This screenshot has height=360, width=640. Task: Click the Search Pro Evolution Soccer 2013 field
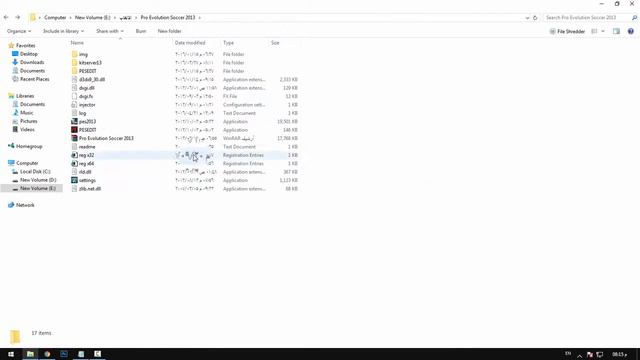click(x=587, y=18)
